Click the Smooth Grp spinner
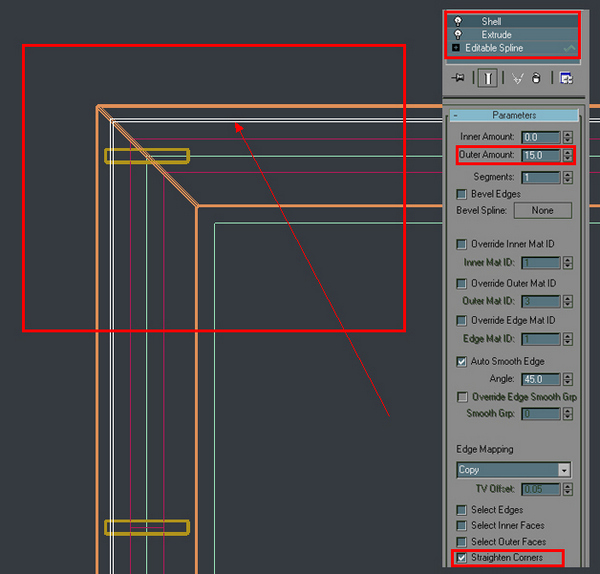This screenshot has height=574, width=600. point(568,414)
